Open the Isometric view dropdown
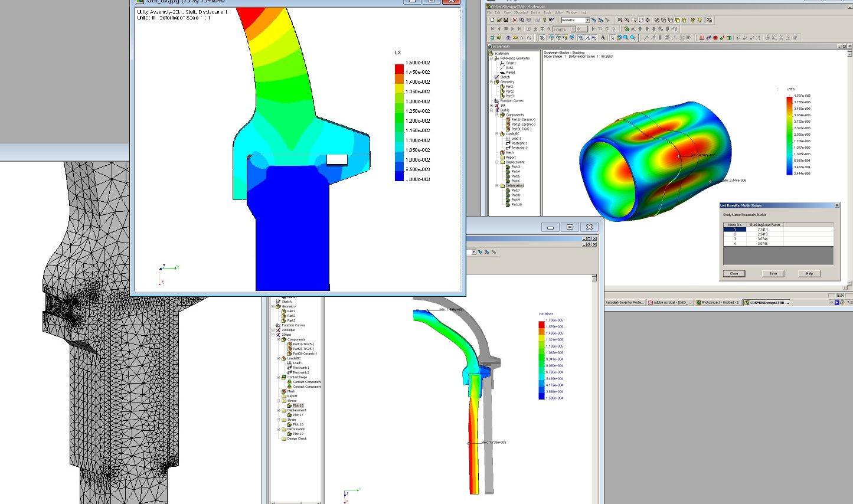The height and width of the screenshot is (504, 853). (x=588, y=20)
